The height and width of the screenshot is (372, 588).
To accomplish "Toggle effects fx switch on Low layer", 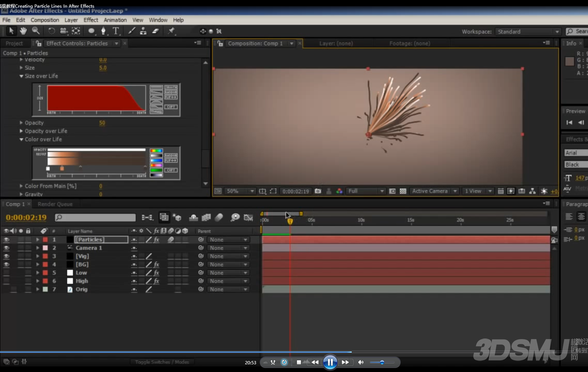I will 157,273.
